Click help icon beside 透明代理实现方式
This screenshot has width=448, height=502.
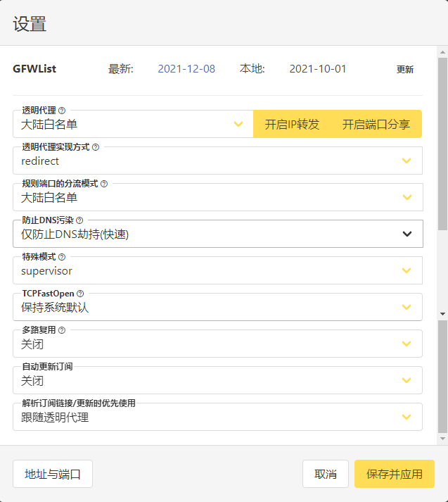point(96,147)
